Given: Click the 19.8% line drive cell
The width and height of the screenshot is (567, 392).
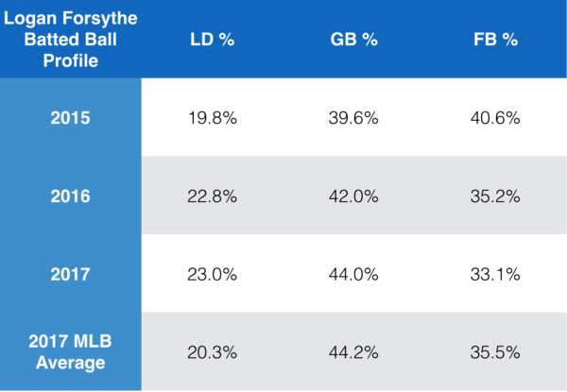Looking at the screenshot, I should (213, 118).
